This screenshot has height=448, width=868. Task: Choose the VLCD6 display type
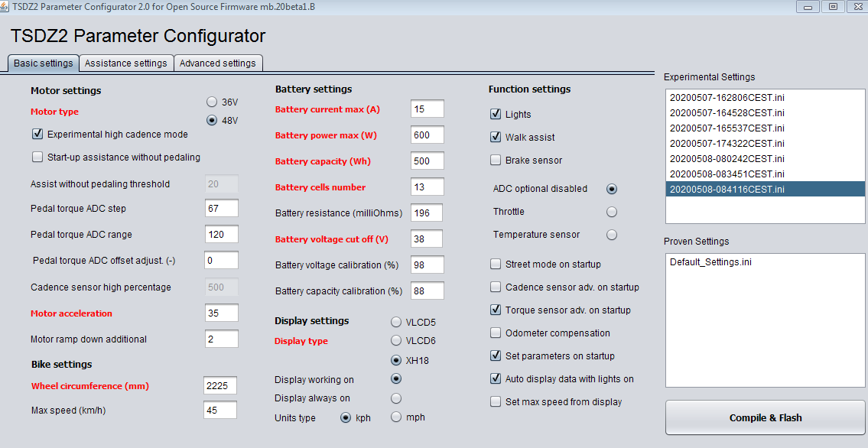coord(396,340)
